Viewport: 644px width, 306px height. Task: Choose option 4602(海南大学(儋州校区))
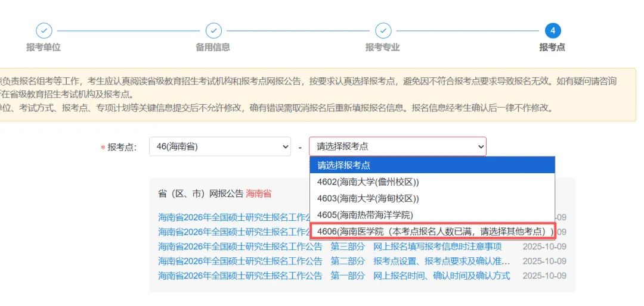432,182
